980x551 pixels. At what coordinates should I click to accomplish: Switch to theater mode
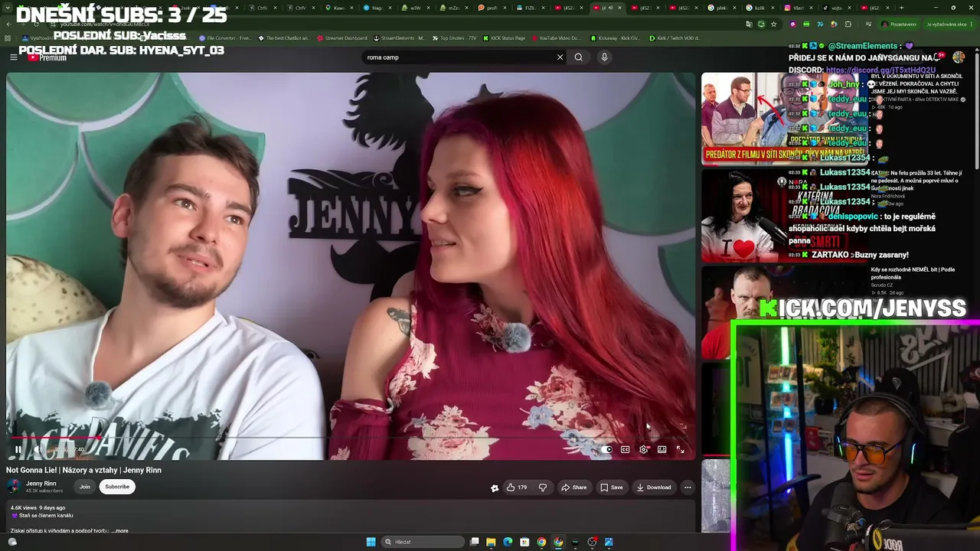(661, 449)
